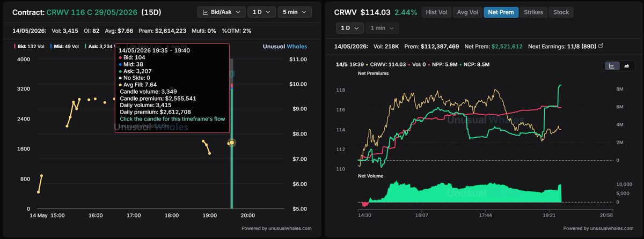Open the 5 min interval dropdown
Image resolution: width=644 pixels, height=239 pixels.
pos(295,12)
